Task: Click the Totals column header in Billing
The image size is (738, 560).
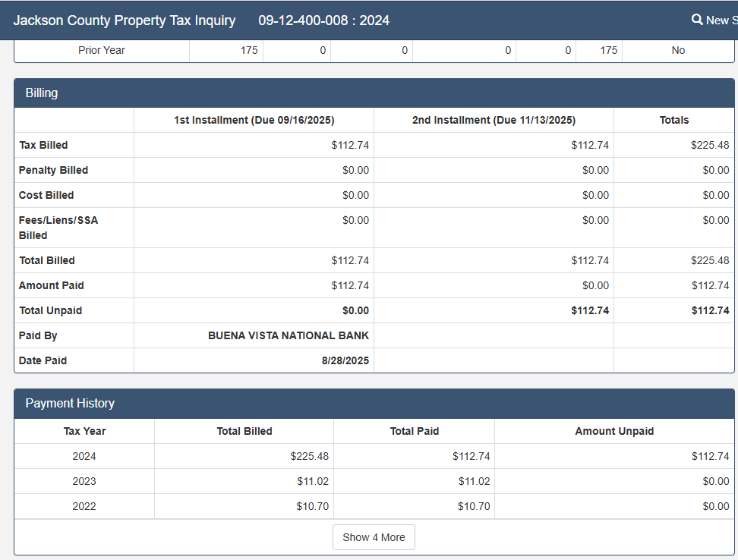Action: click(674, 120)
